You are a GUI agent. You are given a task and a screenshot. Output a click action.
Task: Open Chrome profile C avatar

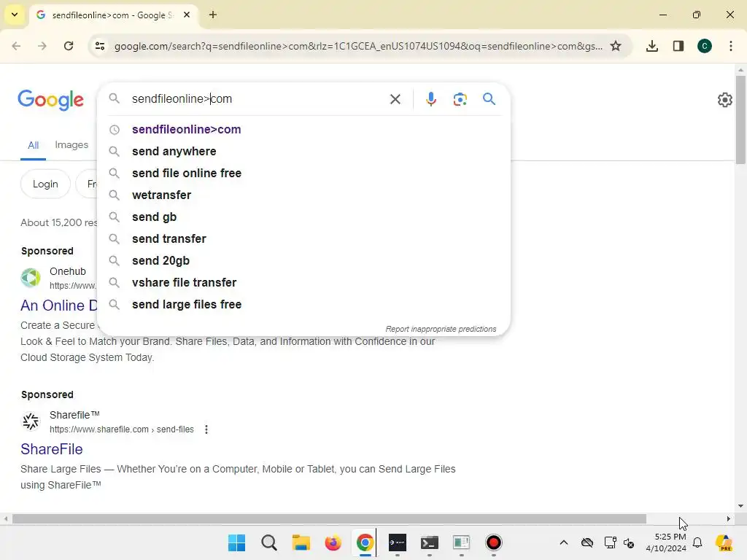[705, 46]
